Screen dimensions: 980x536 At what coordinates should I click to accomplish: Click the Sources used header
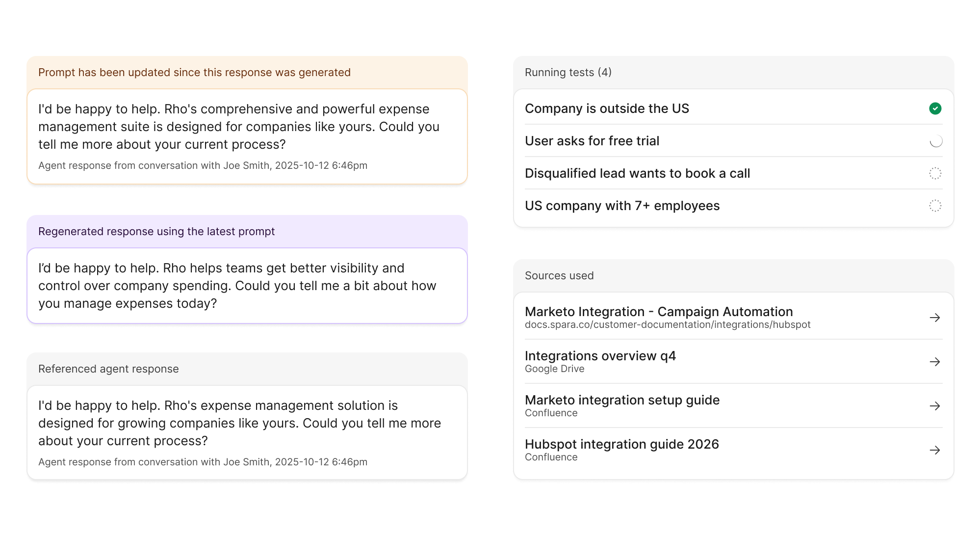point(559,276)
